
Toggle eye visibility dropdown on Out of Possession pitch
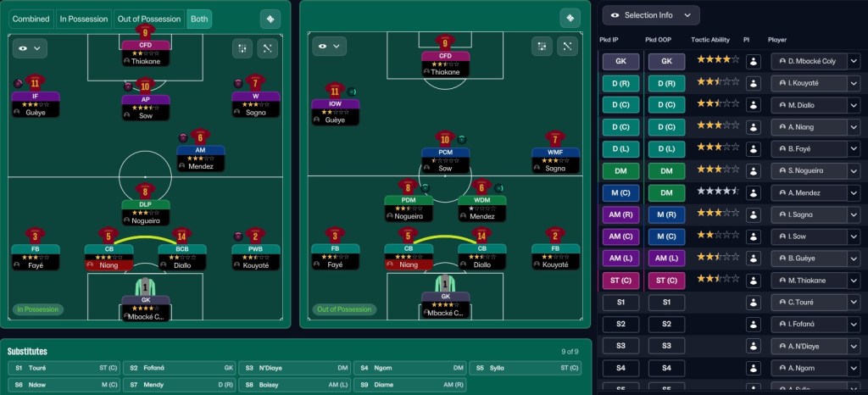[330, 47]
